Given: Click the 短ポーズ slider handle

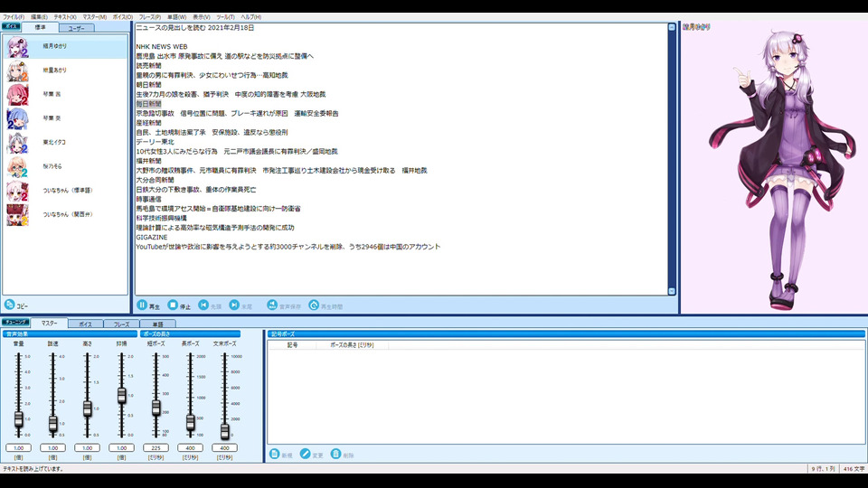Looking at the screenshot, I should tap(156, 408).
